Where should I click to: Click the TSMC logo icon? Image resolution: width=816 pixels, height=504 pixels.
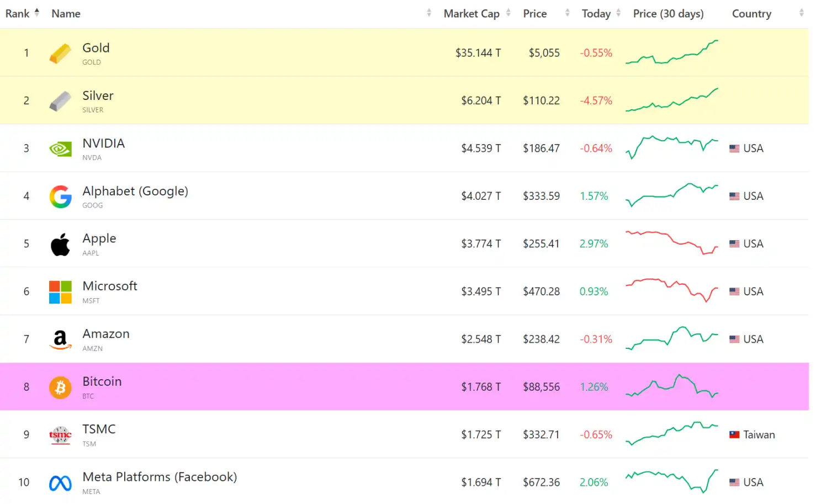60,435
